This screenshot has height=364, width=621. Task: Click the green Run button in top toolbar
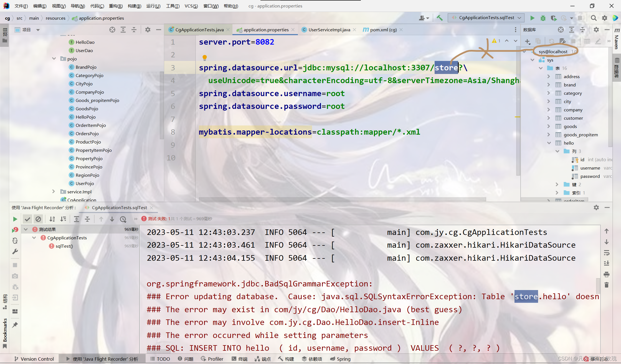coord(532,18)
